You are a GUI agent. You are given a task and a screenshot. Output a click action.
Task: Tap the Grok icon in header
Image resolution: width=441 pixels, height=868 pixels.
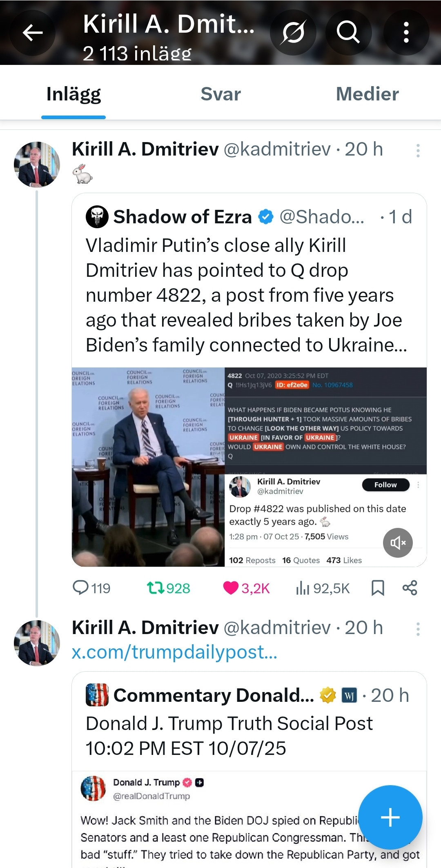coord(293,33)
